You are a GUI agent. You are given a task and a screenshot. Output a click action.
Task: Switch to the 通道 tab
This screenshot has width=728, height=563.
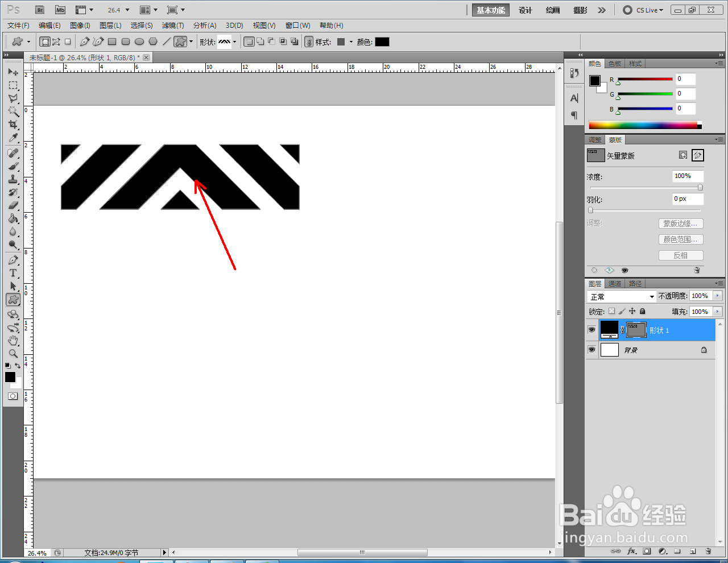pos(615,283)
